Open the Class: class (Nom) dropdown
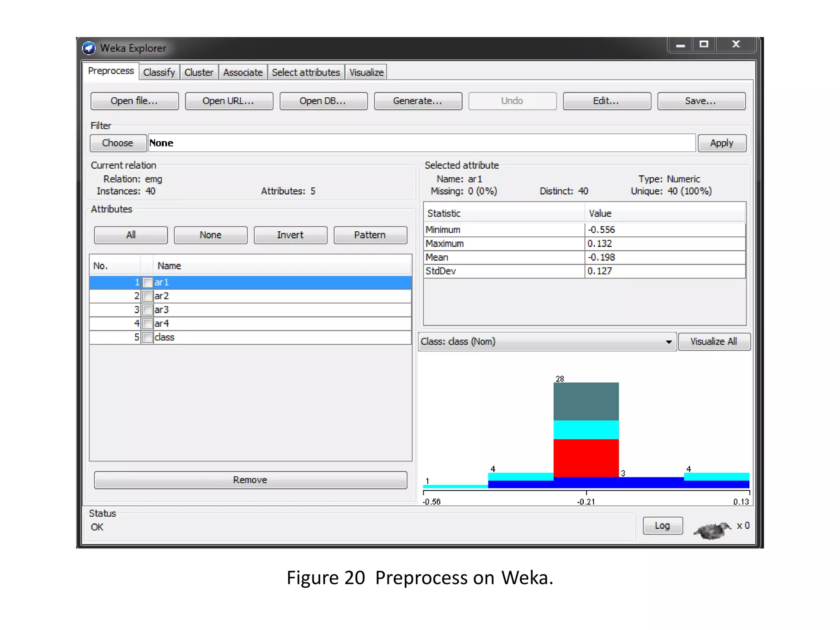The height and width of the screenshot is (630, 840). click(x=547, y=342)
